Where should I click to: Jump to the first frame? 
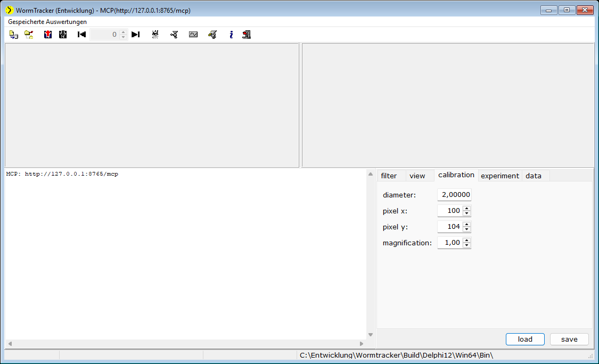pos(82,35)
